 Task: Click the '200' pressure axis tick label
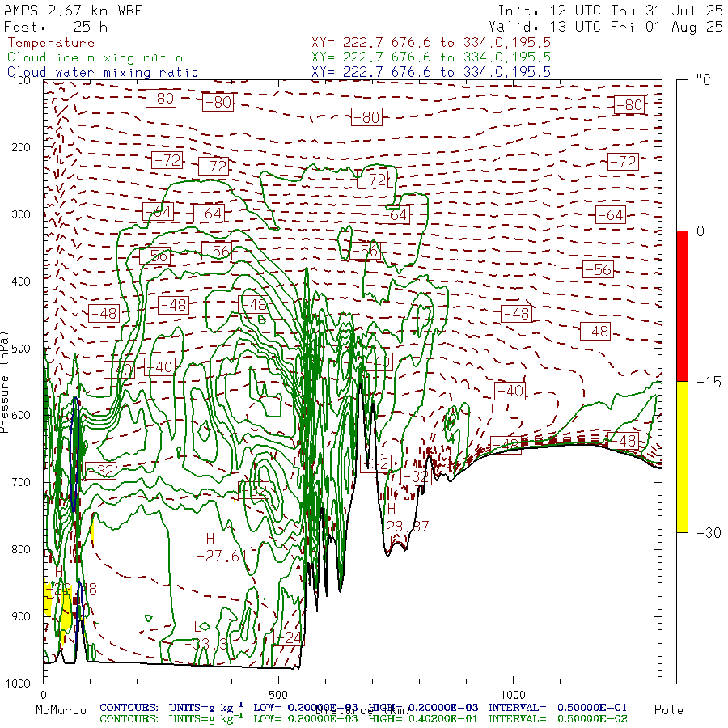(21, 148)
